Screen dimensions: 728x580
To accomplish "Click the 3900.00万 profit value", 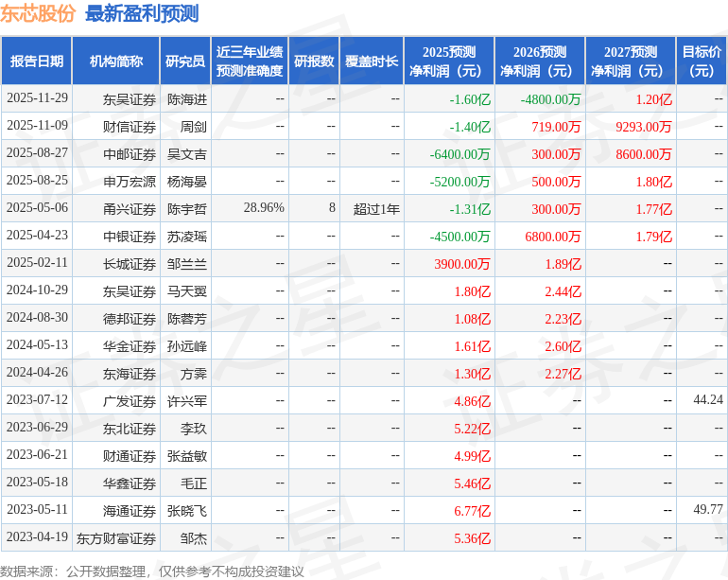I will point(462,264).
